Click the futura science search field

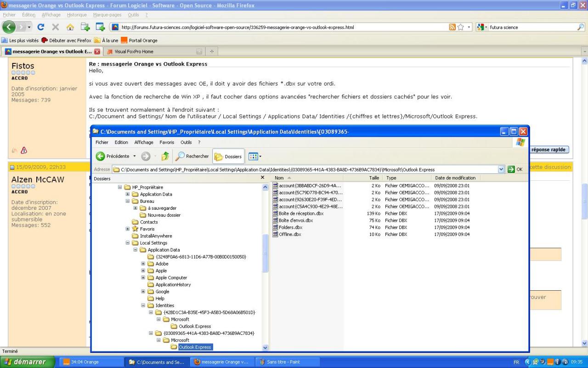point(531,27)
